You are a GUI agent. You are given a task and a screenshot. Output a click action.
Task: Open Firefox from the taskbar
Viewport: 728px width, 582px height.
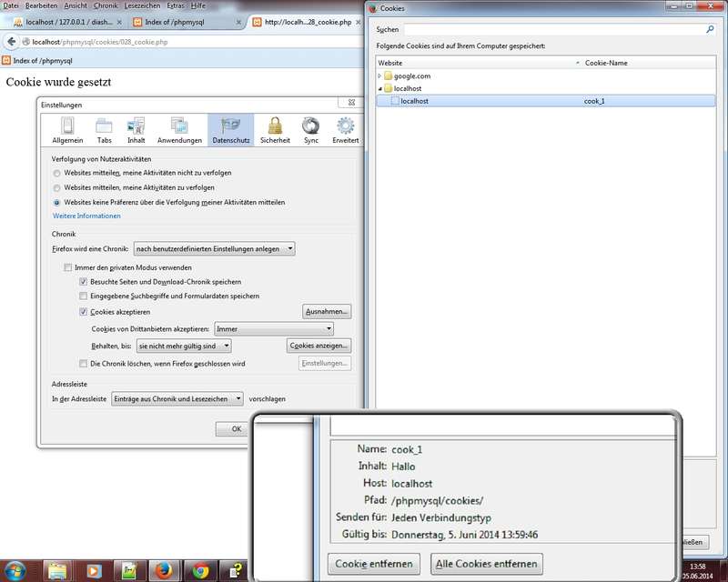(165, 570)
